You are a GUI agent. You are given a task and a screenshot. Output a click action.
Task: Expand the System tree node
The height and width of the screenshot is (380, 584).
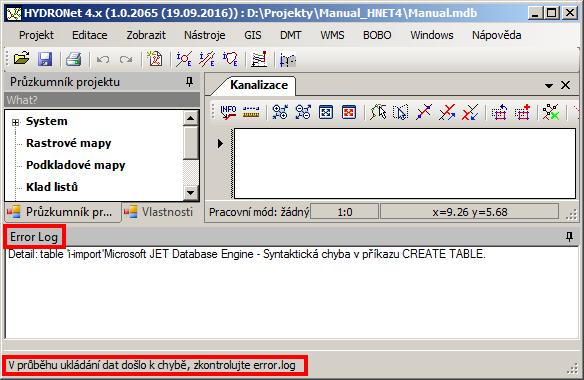[x=15, y=122]
